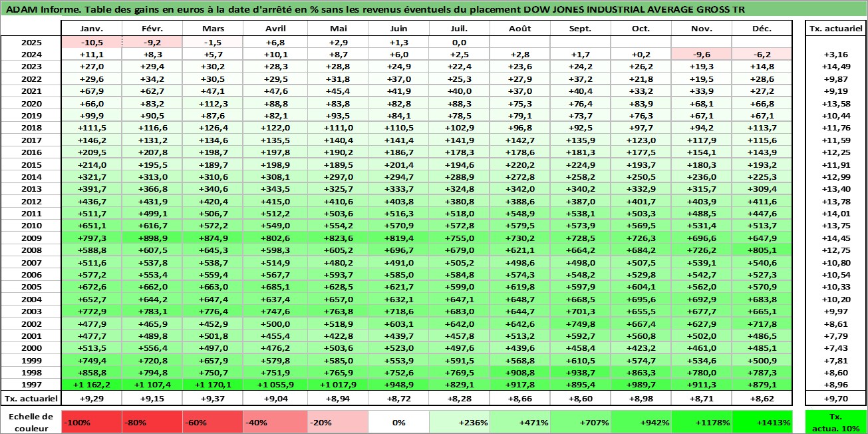Viewport: 868px width, 434px height.
Task: Click the +898,9 cell in the 2009 row
Action: 152,238
